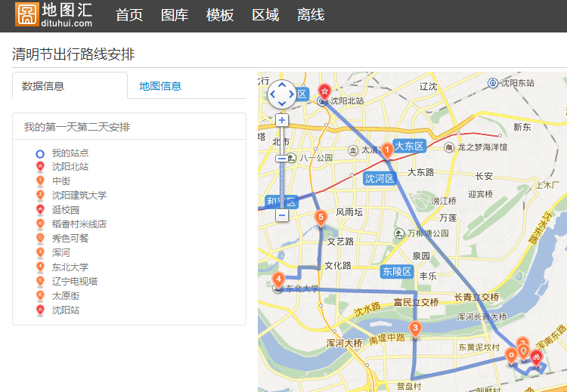Click map marker number 3 near 富民立交桥
Image resolution: width=567 pixels, height=392 pixels.
(414, 328)
